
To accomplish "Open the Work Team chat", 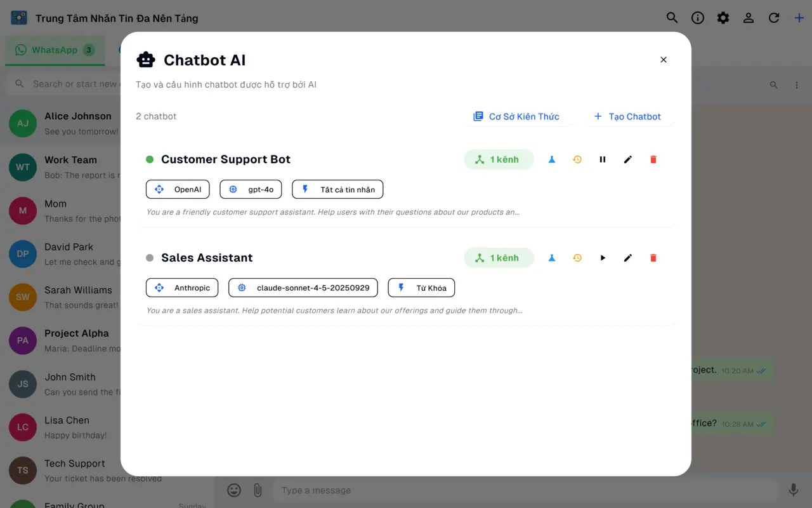I will pyautogui.click(x=63, y=167).
